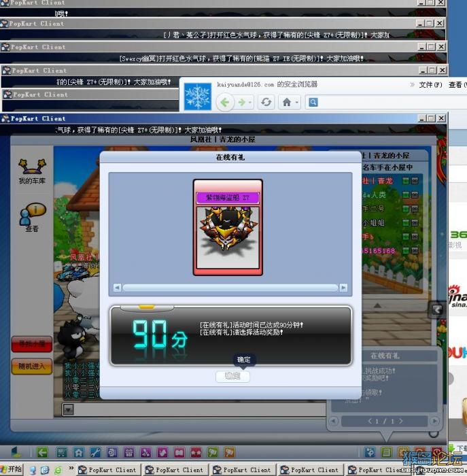Screen dimensions: 467x476
Task: Open the shop cart icon in game toolbar
Action: coord(62,453)
